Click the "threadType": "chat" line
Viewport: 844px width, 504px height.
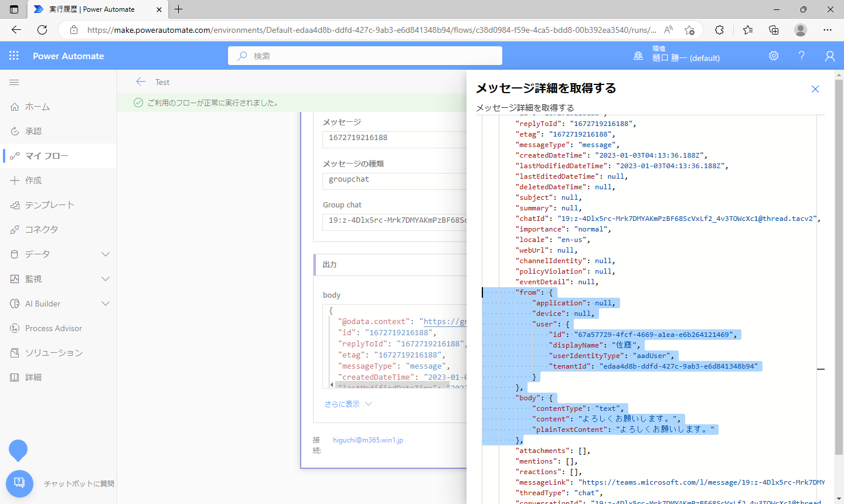(x=559, y=493)
